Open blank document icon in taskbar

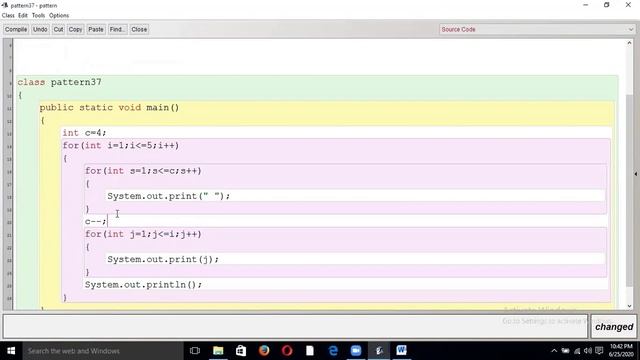310,351
